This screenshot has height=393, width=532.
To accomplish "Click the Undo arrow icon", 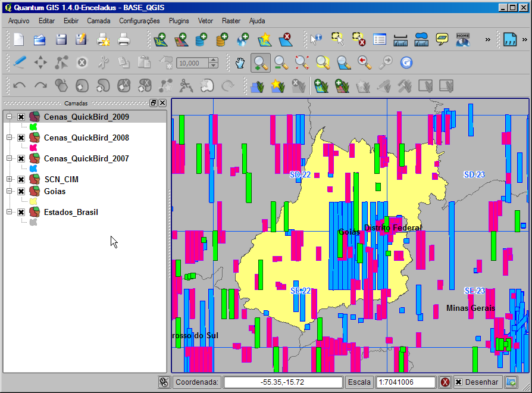I will tap(19, 86).
